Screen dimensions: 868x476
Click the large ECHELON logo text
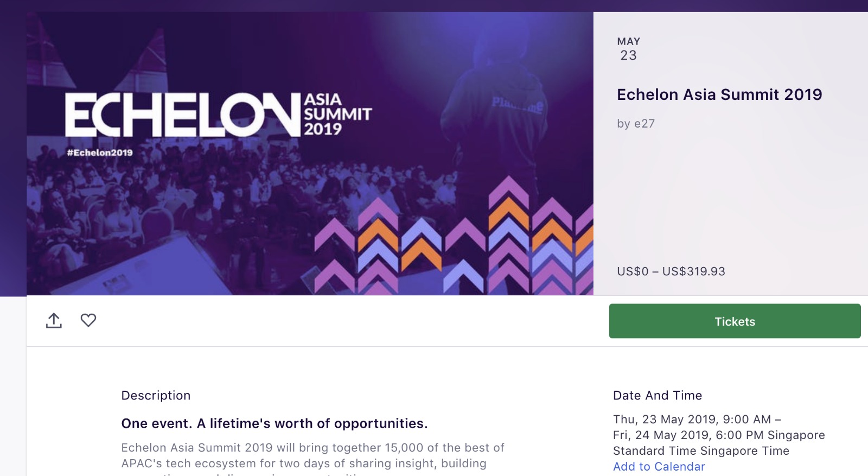182,115
